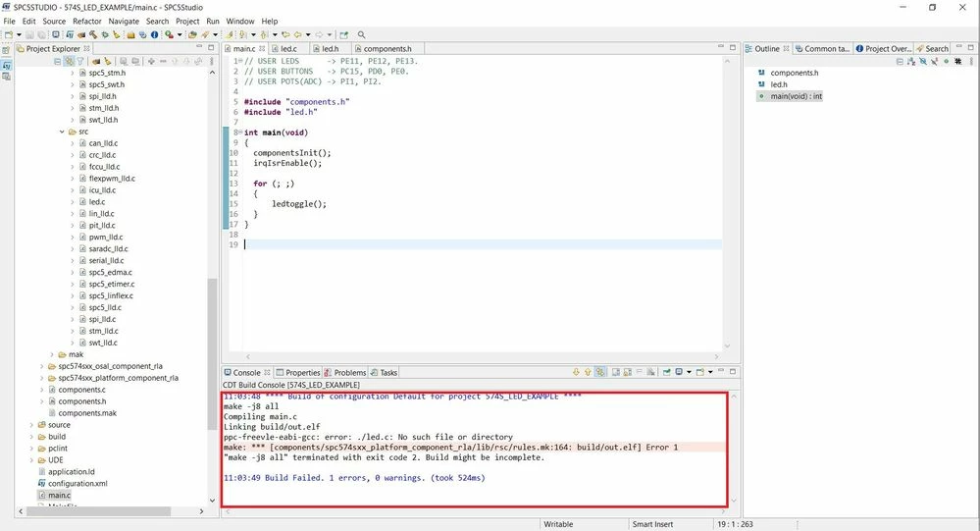Click the filter funnel icon in Project Explorer
The height and width of the screenshot is (531, 980).
coord(80,61)
